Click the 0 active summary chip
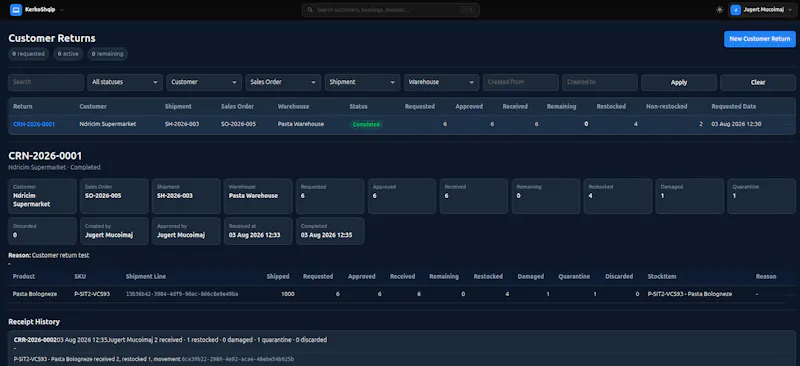Screen dimensions: 800x366 [68, 54]
